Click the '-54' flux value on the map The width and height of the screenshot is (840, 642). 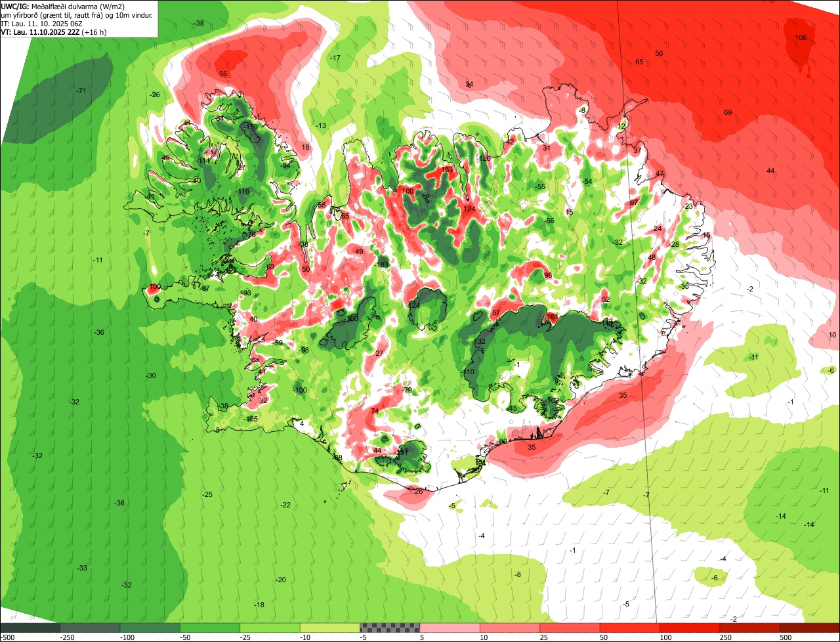pos(587,181)
